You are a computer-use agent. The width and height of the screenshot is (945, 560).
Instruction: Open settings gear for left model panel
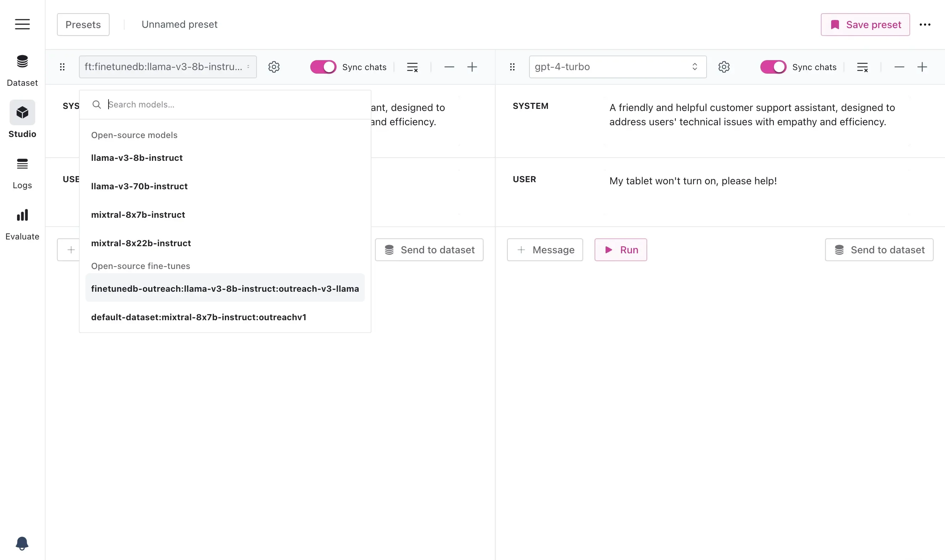tap(274, 67)
